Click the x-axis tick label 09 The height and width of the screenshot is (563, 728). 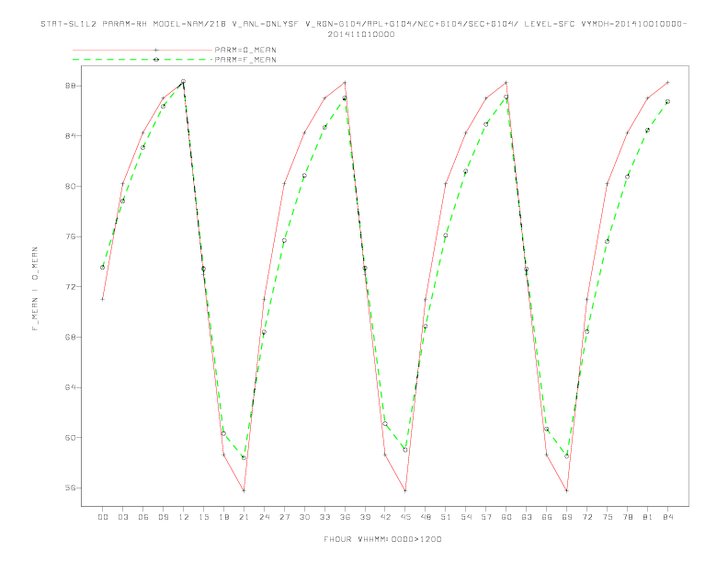pyautogui.click(x=163, y=517)
